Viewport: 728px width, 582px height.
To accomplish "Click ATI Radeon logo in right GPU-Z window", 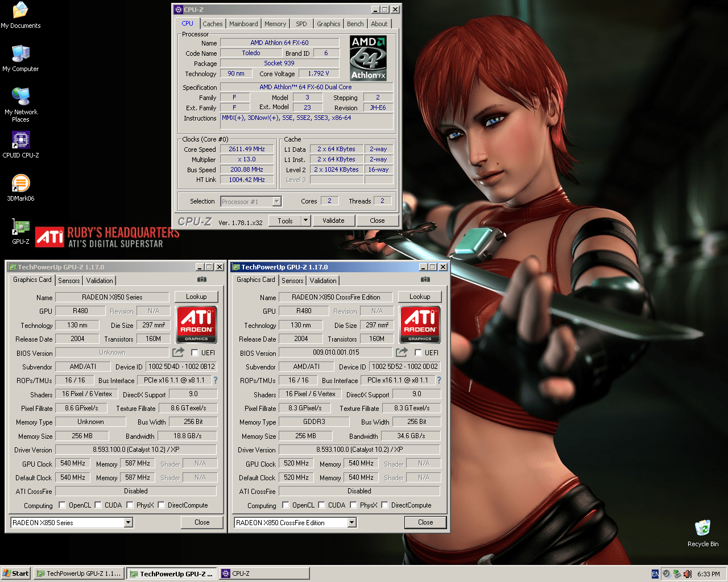I will pos(420,324).
